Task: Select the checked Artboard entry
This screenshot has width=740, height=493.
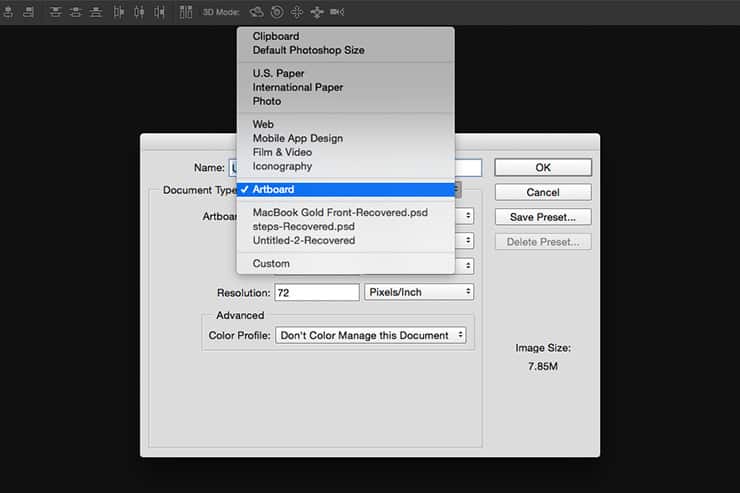Action: point(345,190)
